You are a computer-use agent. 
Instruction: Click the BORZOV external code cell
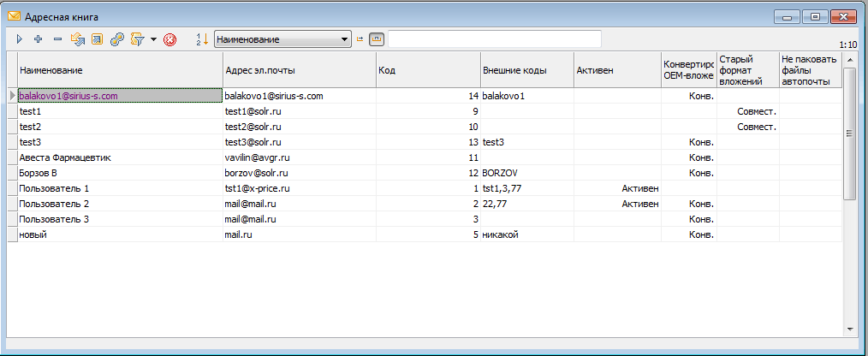tap(527, 174)
